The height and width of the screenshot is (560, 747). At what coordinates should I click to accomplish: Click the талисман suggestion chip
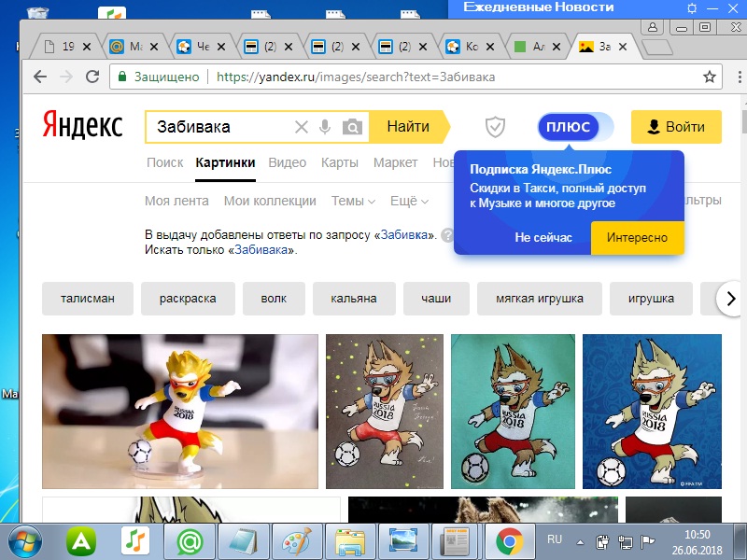click(x=88, y=299)
